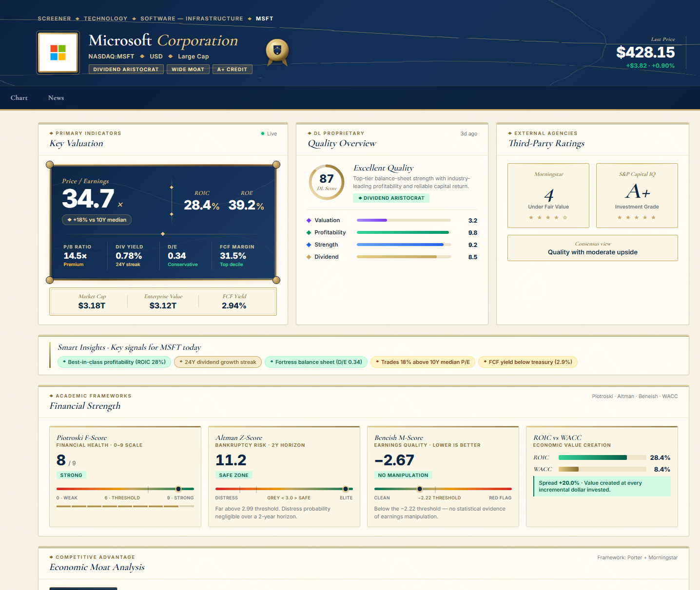Click the Enterprise Value $3.12T figure

click(x=163, y=305)
